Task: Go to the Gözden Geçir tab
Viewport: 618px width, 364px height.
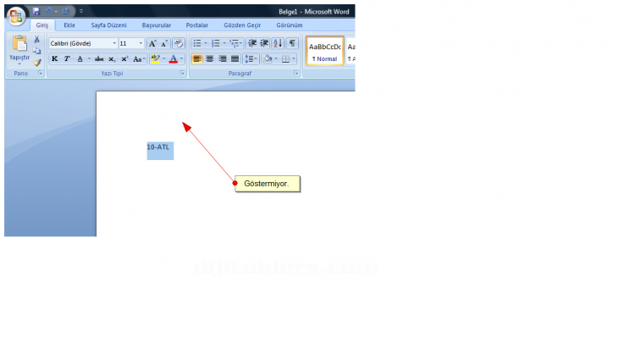Action: point(242,25)
